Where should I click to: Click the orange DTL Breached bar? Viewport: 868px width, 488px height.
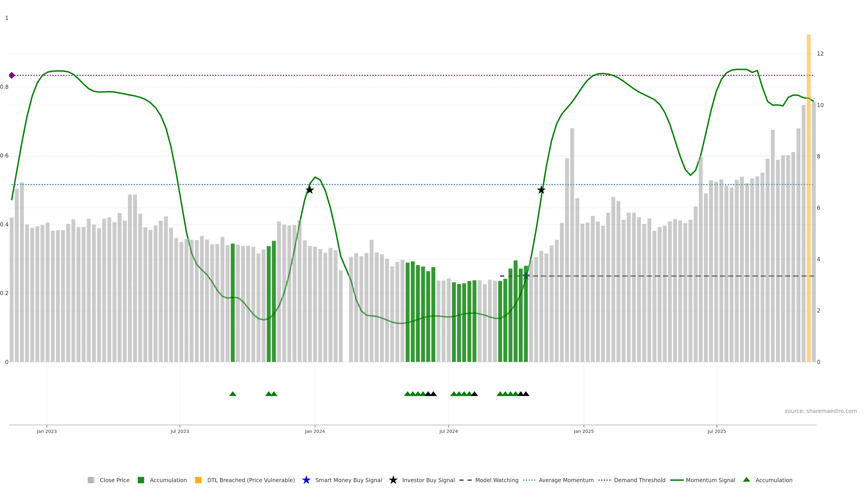pyautogui.click(x=808, y=202)
